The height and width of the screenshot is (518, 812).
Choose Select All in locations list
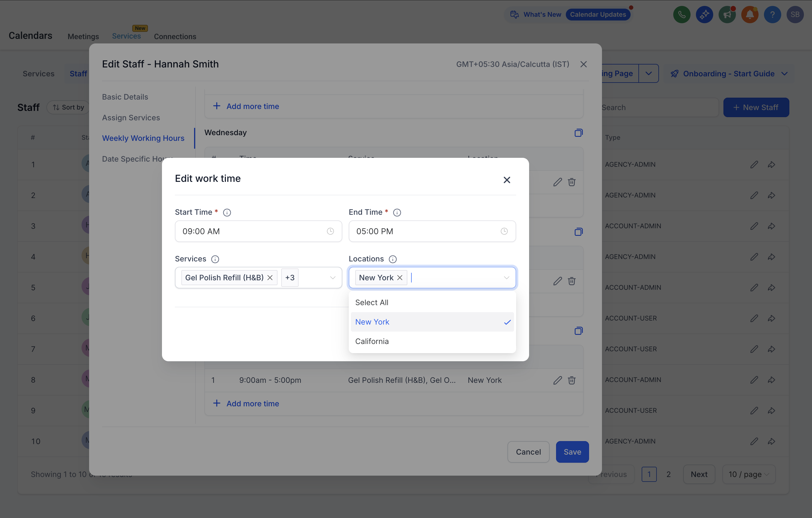tap(372, 302)
